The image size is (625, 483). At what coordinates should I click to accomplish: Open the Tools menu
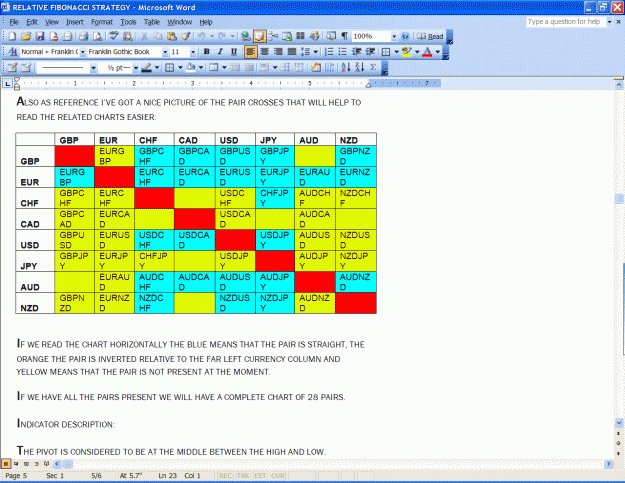128,22
